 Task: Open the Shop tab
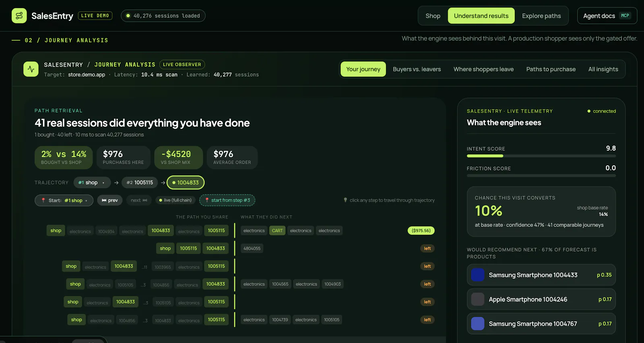point(433,16)
